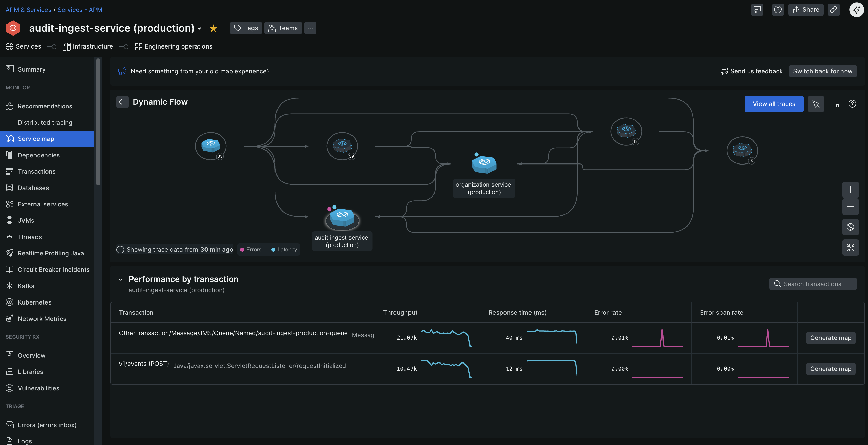Click the Dynamic Flow back arrow
868x445 pixels.
click(x=122, y=102)
